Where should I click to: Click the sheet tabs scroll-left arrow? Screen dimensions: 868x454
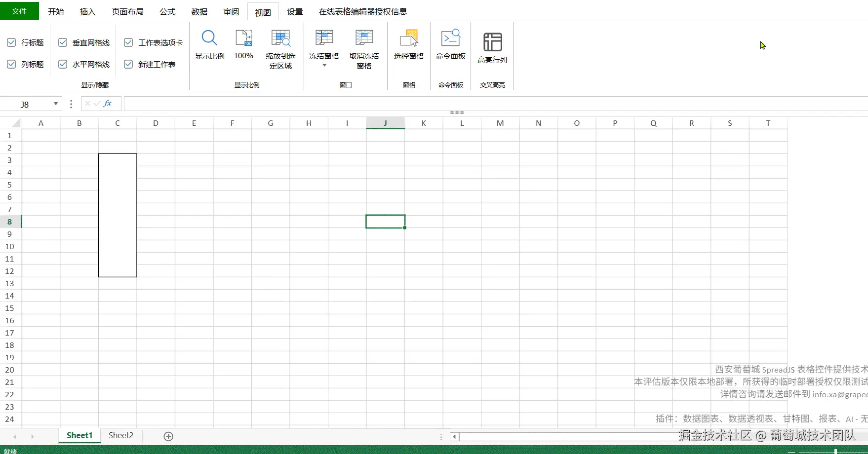15,437
